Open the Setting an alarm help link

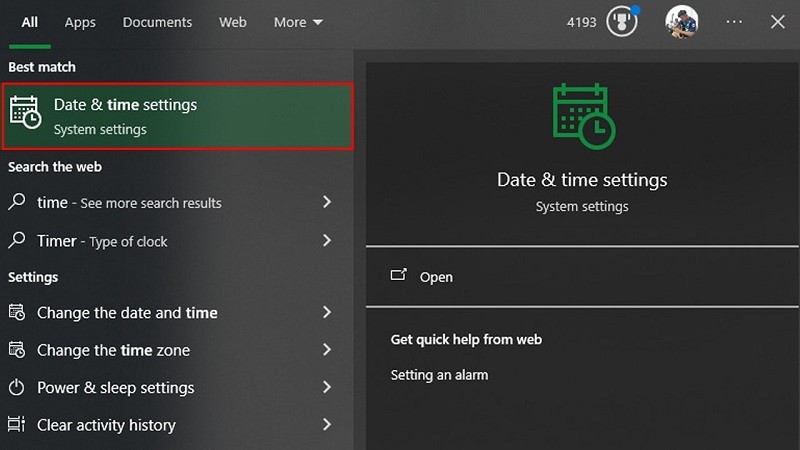click(x=439, y=375)
